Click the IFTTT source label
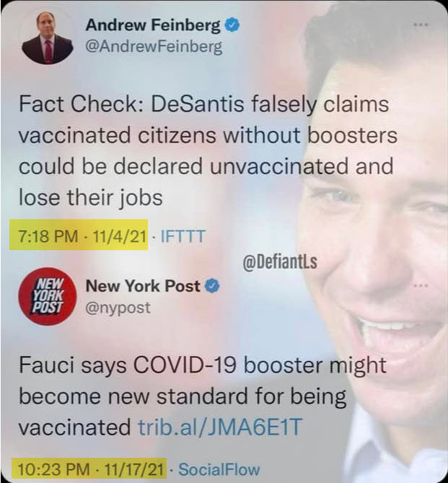 (183, 236)
